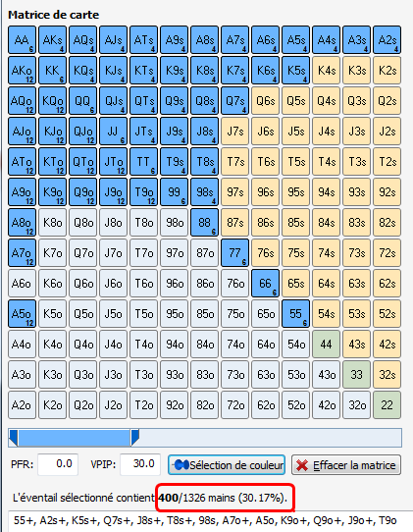
Task: Select the 64o hand cell
Action: 266,345
